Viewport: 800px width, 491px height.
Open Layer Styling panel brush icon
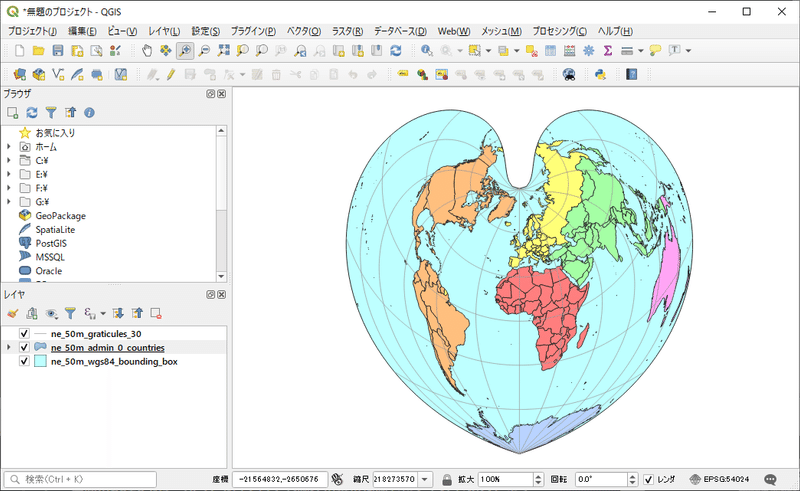click(x=13, y=313)
